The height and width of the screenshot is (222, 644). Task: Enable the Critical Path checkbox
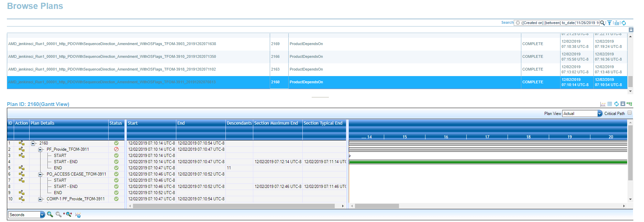(630, 113)
